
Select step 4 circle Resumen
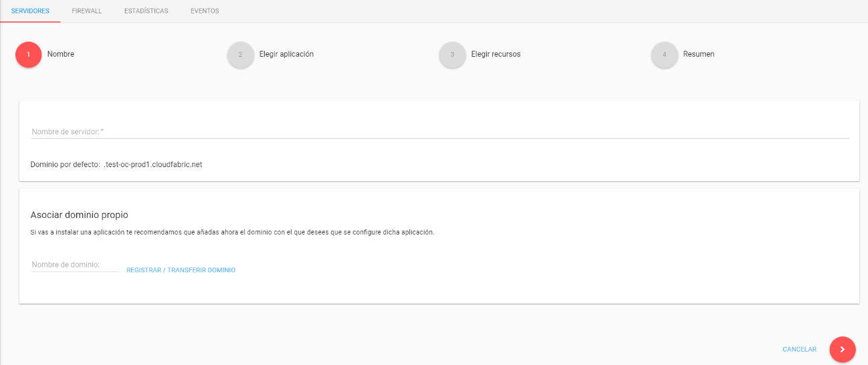(x=664, y=55)
